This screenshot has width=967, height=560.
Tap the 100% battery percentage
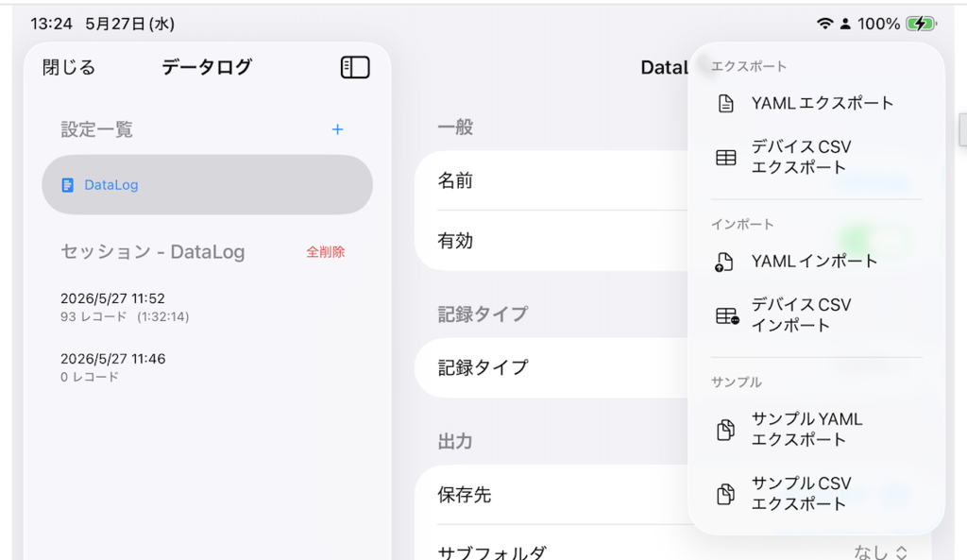[879, 24]
